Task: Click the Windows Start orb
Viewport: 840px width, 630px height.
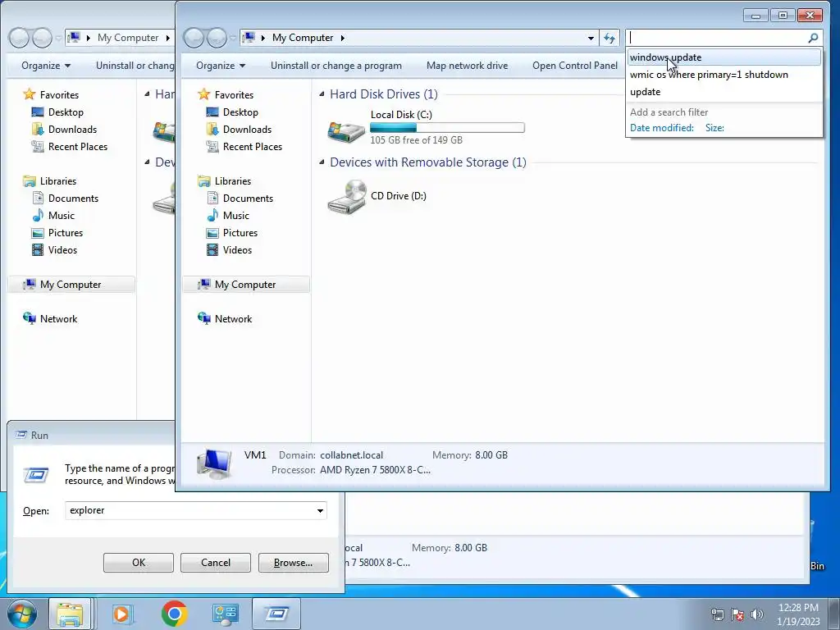Action: click(22, 614)
